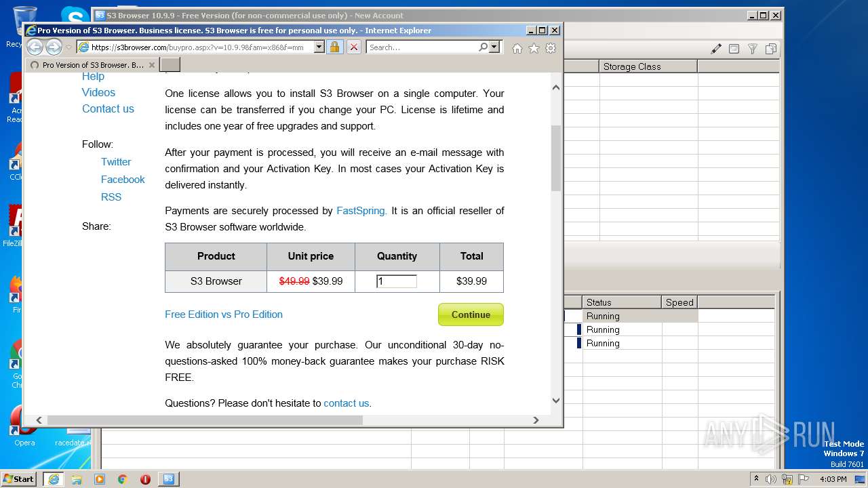Select the first Running task row

(631, 316)
